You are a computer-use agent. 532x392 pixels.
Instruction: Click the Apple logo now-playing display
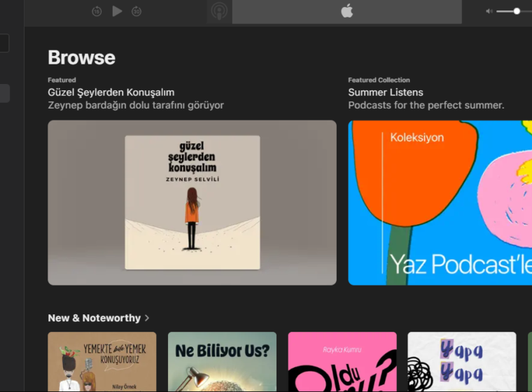[346, 11]
